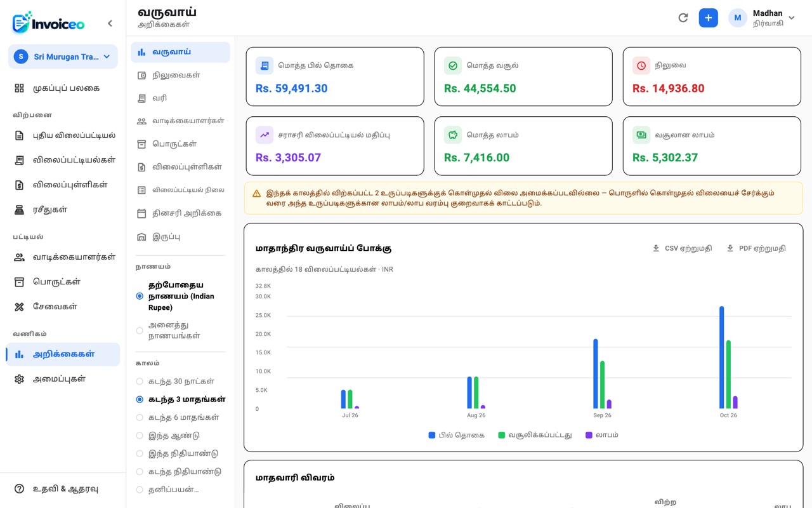Click the தினசரி அறிக்கை calendar icon
Screen dimensions: 812x508
click(141, 213)
